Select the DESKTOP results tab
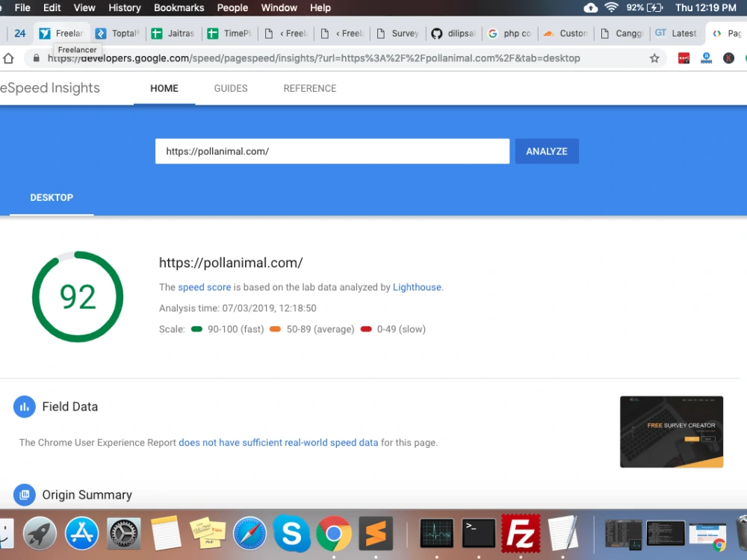The width and height of the screenshot is (747, 560). (x=52, y=198)
